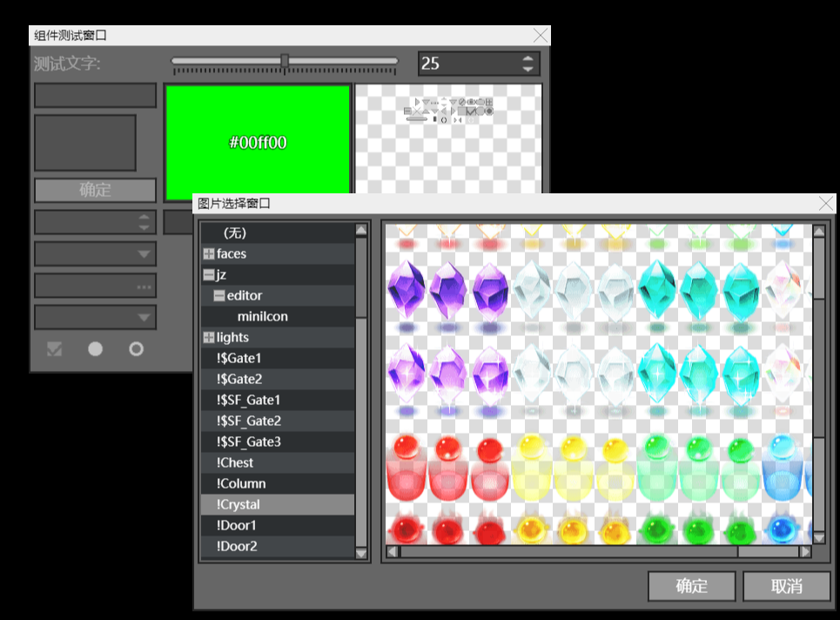
Task: Select !$Gate1 in the image list
Action: tap(278, 359)
